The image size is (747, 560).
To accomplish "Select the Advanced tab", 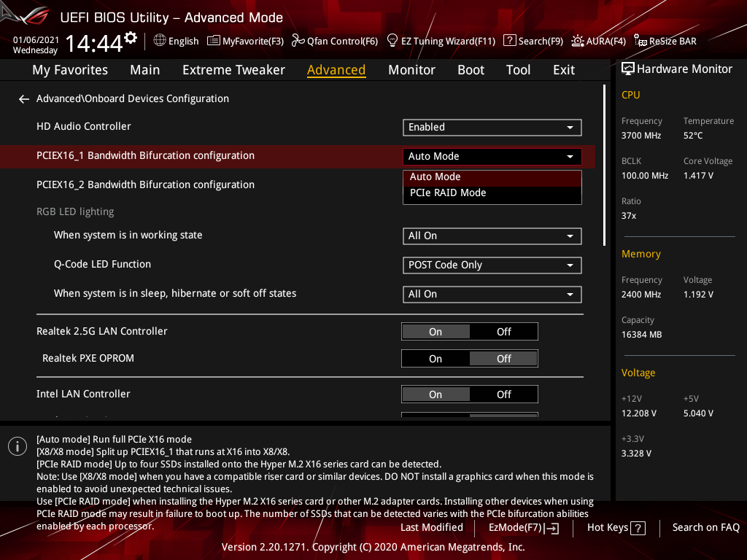I will coord(336,70).
